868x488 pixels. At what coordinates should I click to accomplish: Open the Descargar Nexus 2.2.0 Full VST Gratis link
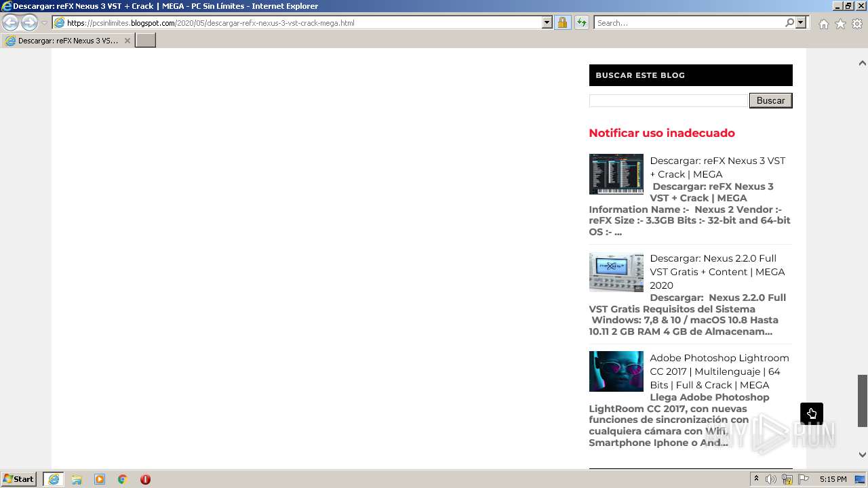pyautogui.click(x=717, y=272)
